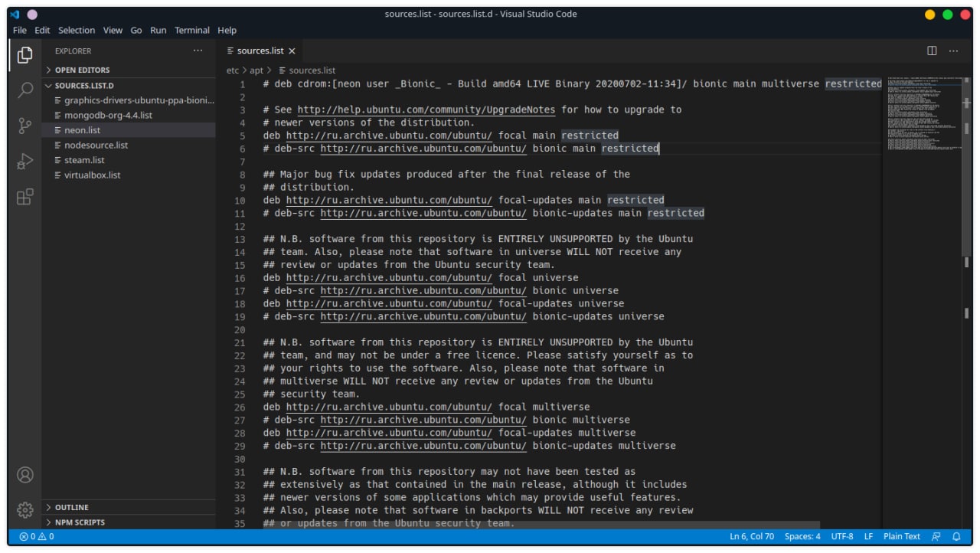Close the sources.list editor tab
Viewport: 980px width, 553px height.
click(x=292, y=51)
